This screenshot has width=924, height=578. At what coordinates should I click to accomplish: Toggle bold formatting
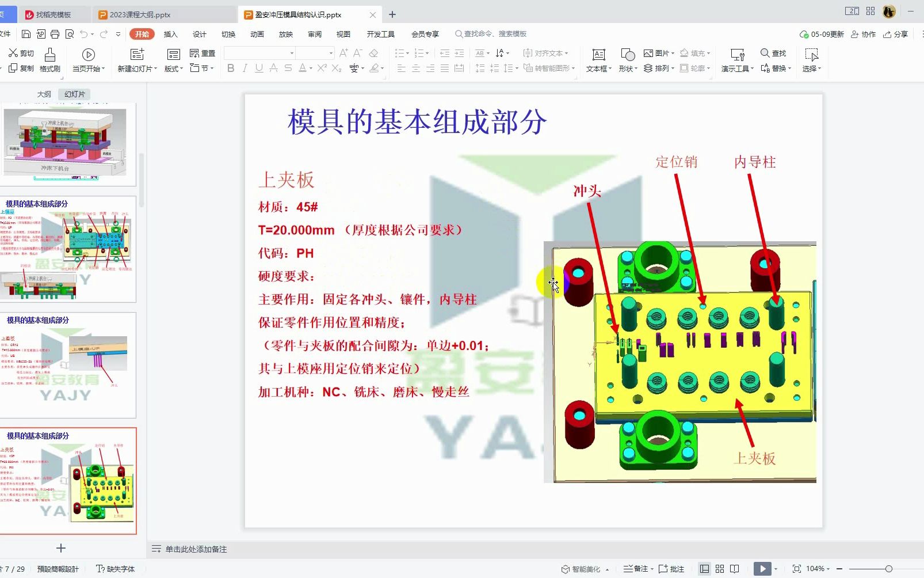(230, 68)
